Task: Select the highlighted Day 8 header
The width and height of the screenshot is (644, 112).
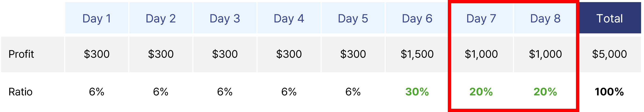Action: click(x=545, y=18)
